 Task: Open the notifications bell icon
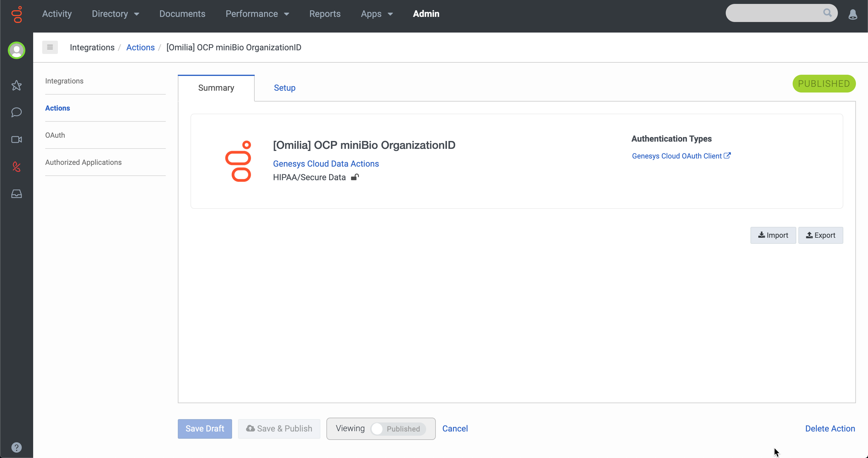(x=853, y=14)
